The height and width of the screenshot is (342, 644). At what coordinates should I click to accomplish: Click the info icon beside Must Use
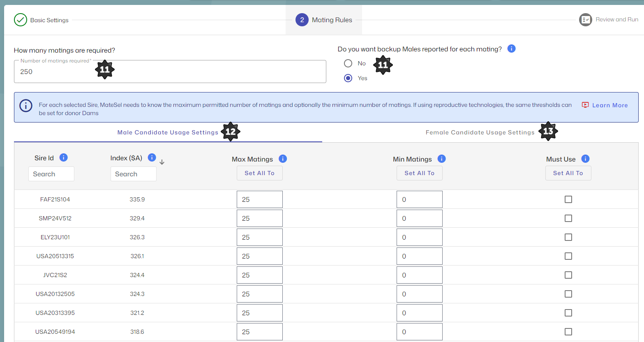(585, 159)
